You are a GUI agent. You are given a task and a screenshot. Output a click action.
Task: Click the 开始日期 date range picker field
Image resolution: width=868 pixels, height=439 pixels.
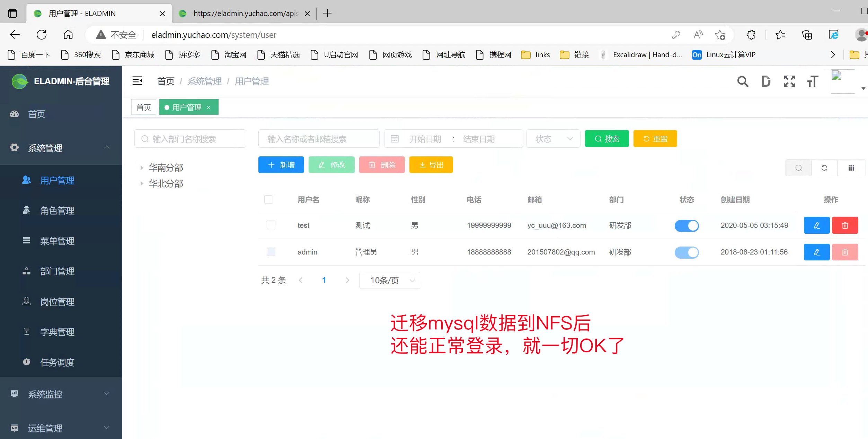(x=425, y=139)
